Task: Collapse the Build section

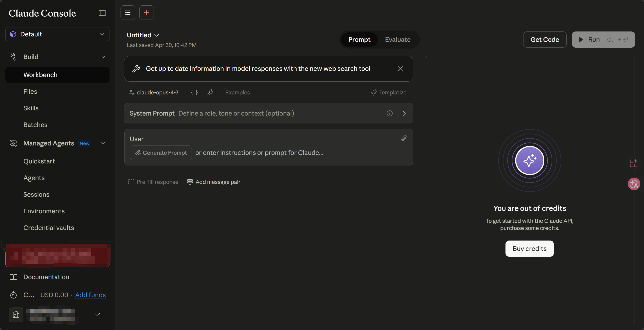Action: [x=103, y=57]
